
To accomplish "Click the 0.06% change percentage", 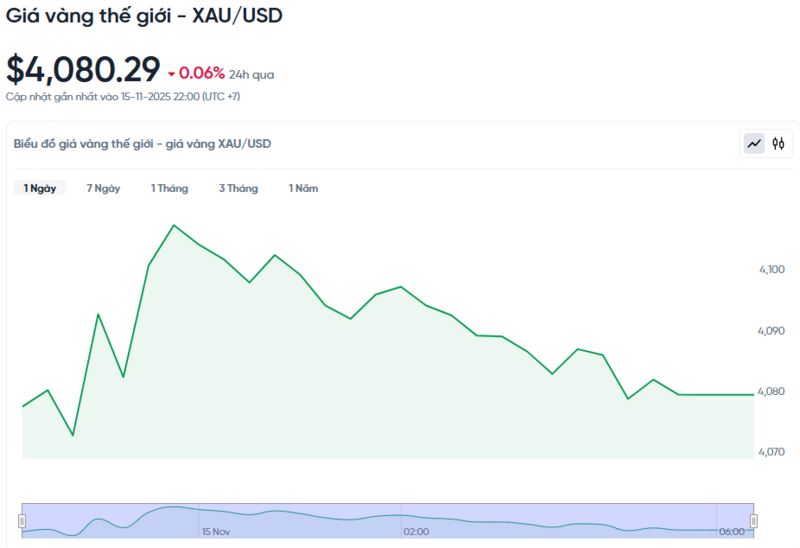I will click(201, 73).
